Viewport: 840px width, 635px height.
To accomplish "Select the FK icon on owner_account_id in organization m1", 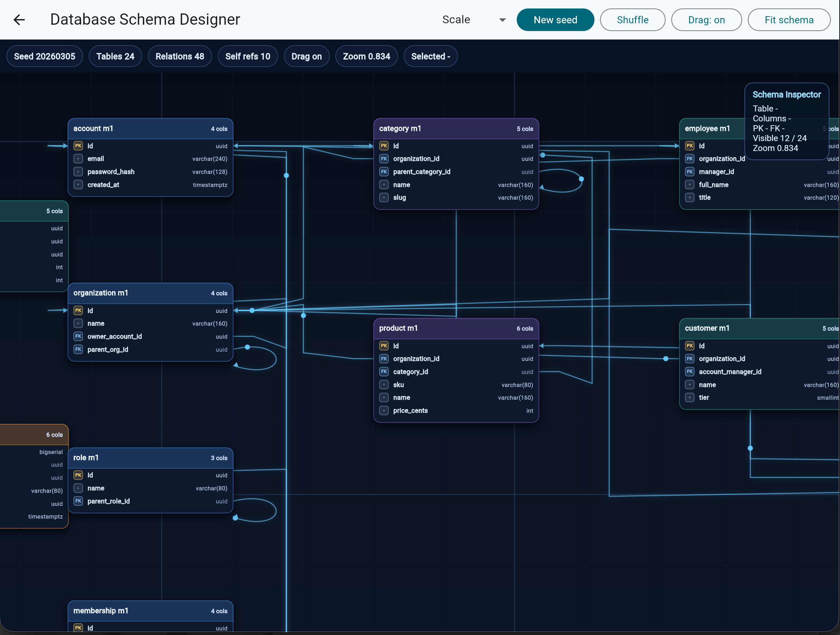I will (x=78, y=336).
